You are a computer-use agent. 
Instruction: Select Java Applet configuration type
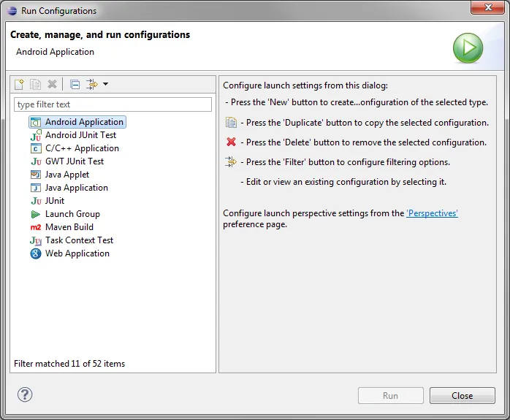coord(67,175)
